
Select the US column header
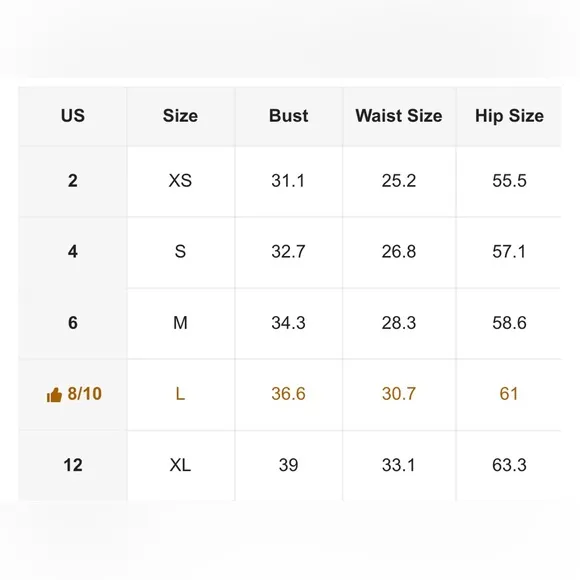[x=73, y=116]
